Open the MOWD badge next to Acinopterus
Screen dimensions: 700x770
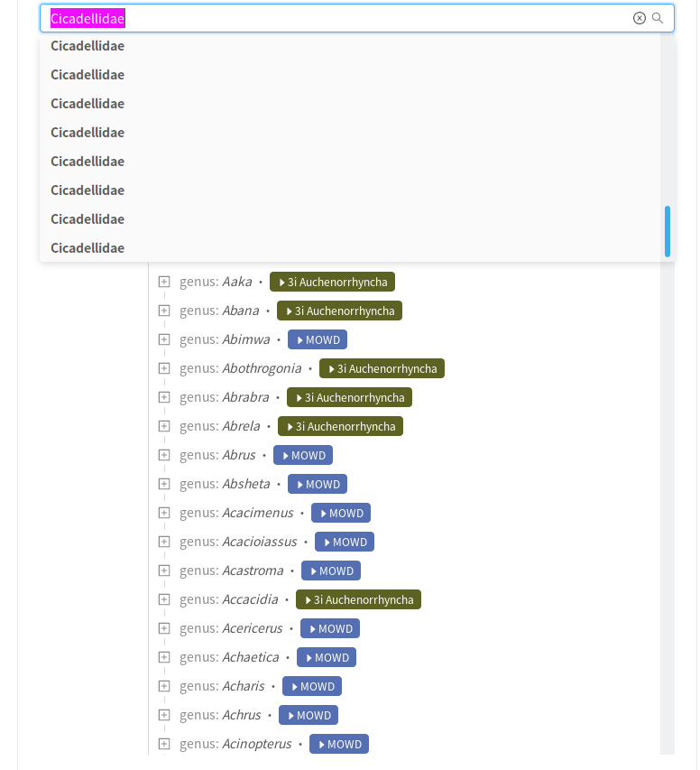click(x=338, y=744)
